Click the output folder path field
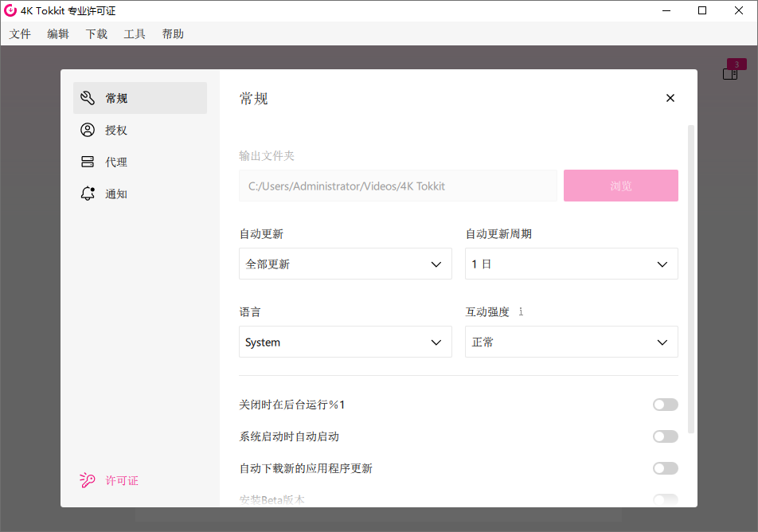This screenshot has width=758, height=532. pyautogui.click(x=398, y=186)
